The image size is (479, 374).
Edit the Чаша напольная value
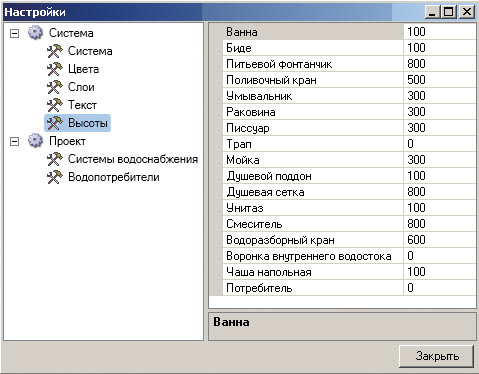440,272
